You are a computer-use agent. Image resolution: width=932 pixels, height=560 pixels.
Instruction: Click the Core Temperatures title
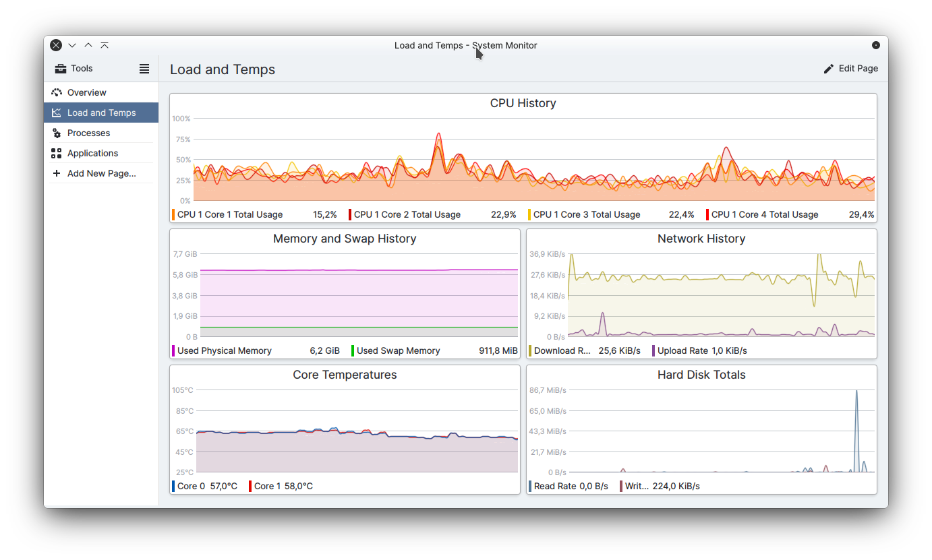(345, 375)
